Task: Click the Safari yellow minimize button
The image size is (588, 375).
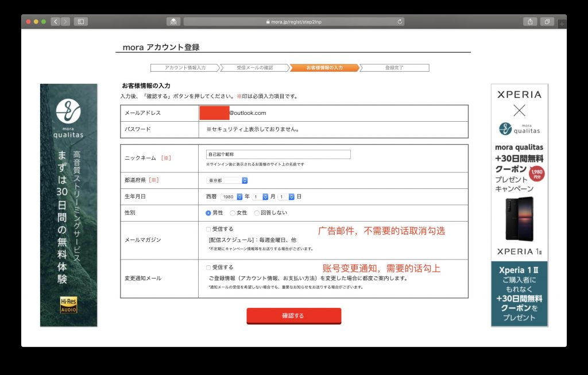Action: point(36,22)
